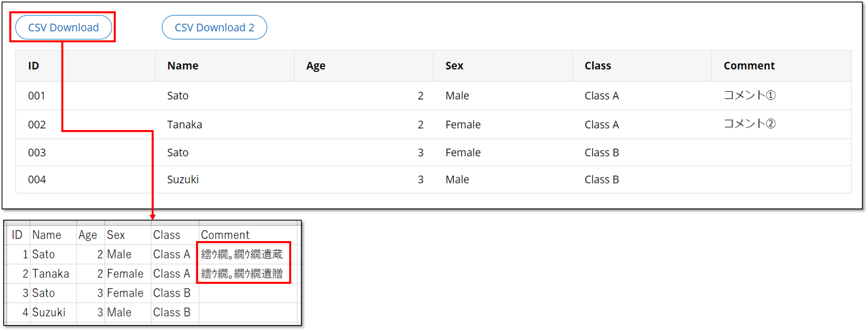This screenshot has height=331, width=868.
Task: Click the CSV Download button
Action: [x=63, y=27]
